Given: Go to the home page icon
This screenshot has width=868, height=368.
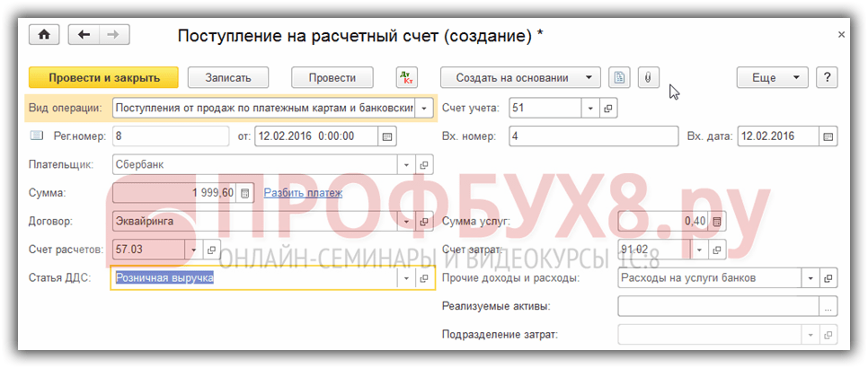Looking at the screenshot, I should [x=44, y=34].
